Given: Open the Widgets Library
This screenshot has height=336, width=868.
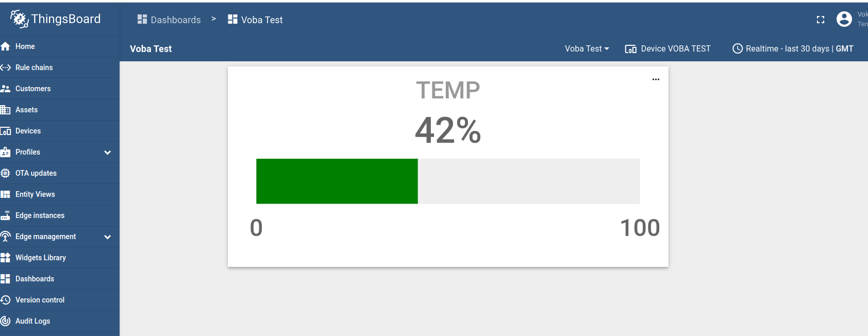Looking at the screenshot, I should [x=40, y=257].
